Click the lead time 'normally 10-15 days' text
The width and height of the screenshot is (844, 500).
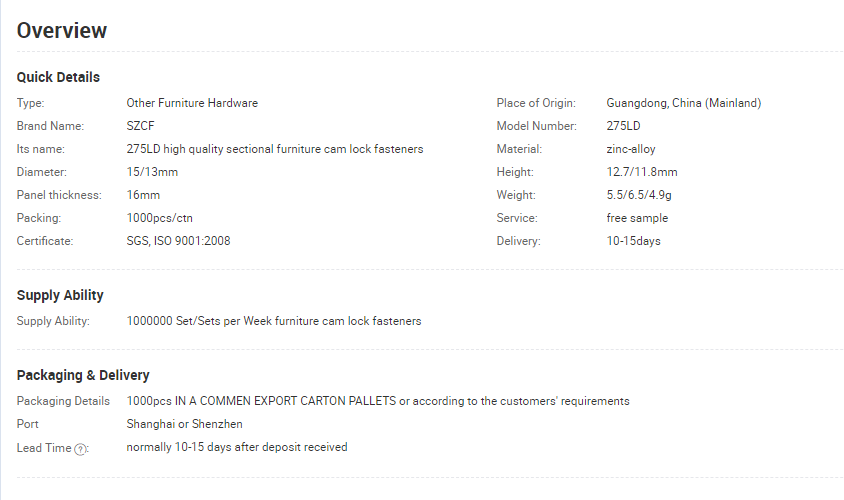179,447
